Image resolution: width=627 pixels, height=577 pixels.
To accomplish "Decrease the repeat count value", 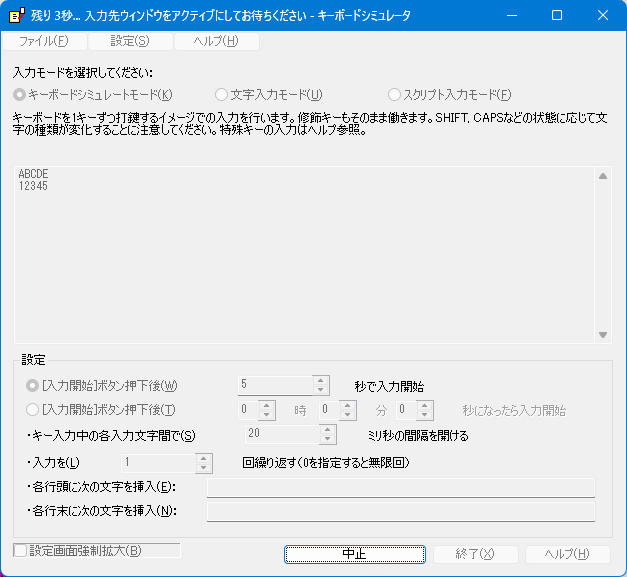I will coord(204,468).
